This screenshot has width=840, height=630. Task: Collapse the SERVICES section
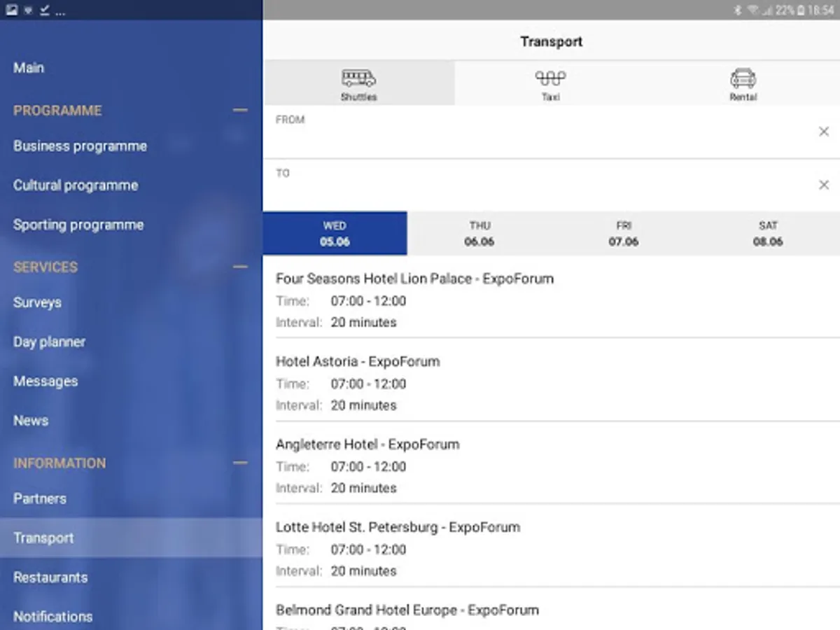pos(240,267)
